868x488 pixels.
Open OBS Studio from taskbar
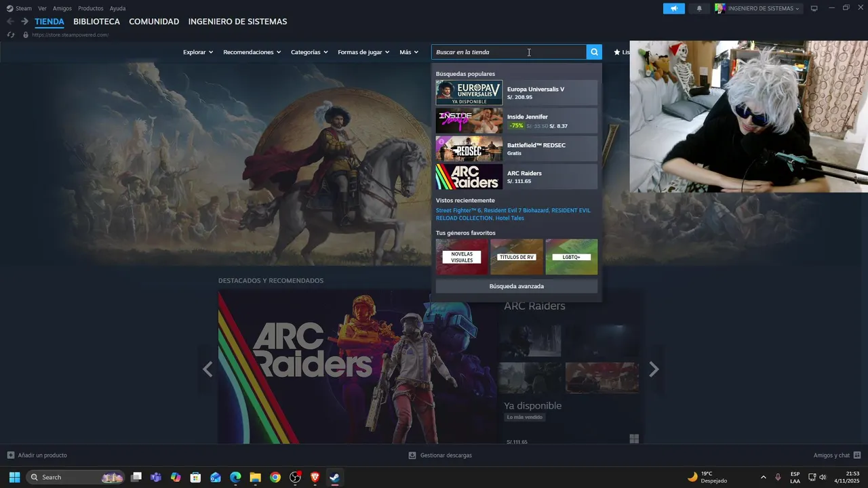tap(295, 477)
